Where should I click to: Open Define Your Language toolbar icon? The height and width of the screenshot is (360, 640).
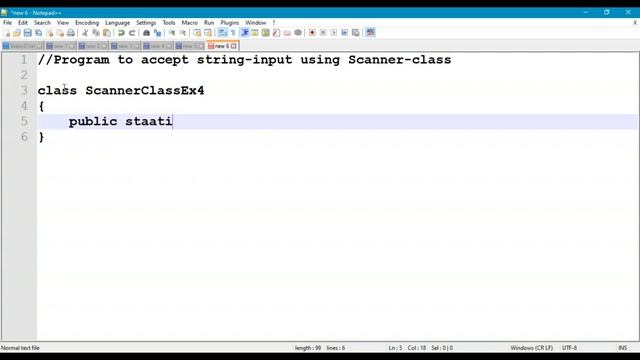tap(255, 33)
